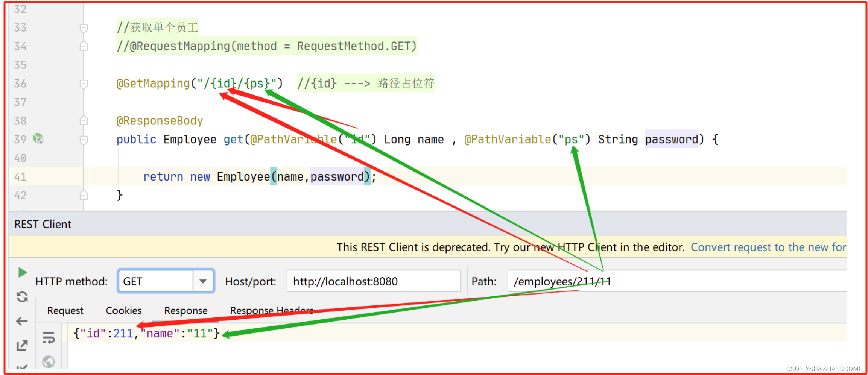868x375 pixels.
Task: Switch to the Request tab
Action: [x=65, y=311]
